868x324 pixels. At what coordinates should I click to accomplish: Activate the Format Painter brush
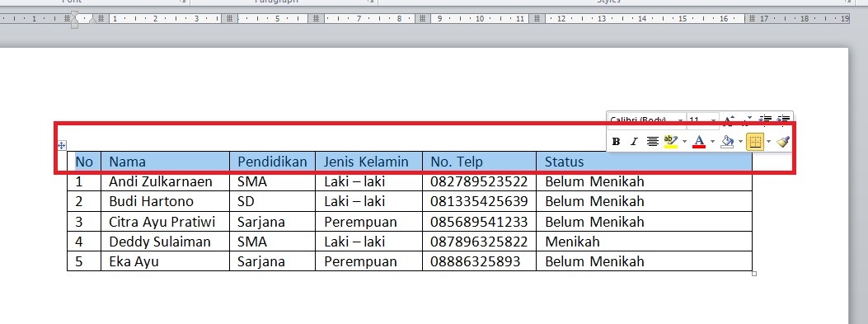point(782,142)
